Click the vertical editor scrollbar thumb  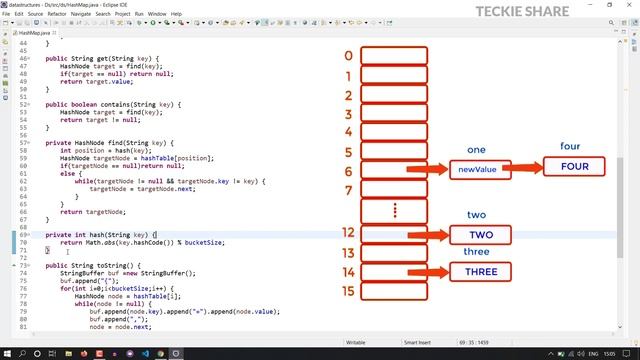620,207
